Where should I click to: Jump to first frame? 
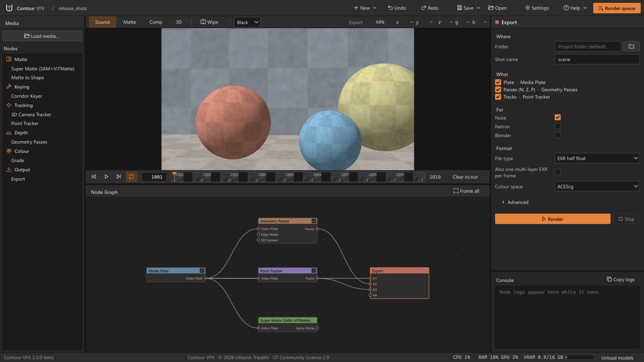pos(94,177)
